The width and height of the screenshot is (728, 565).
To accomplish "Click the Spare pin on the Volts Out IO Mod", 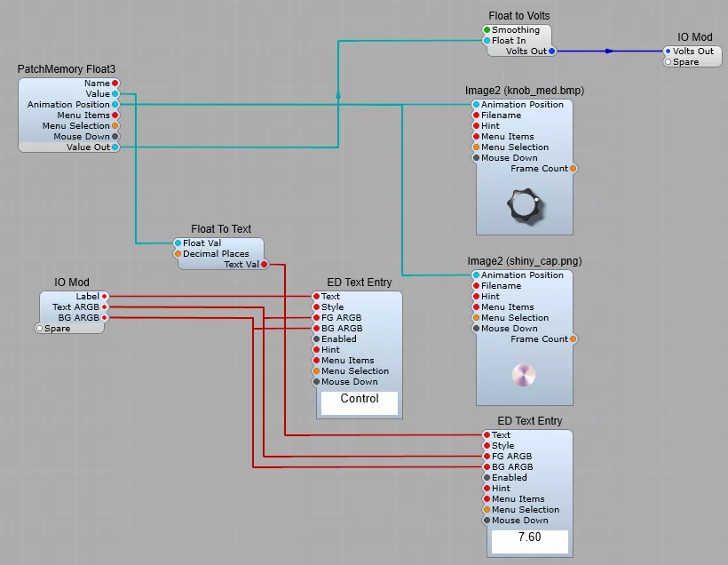I will pyautogui.click(x=668, y=62).
